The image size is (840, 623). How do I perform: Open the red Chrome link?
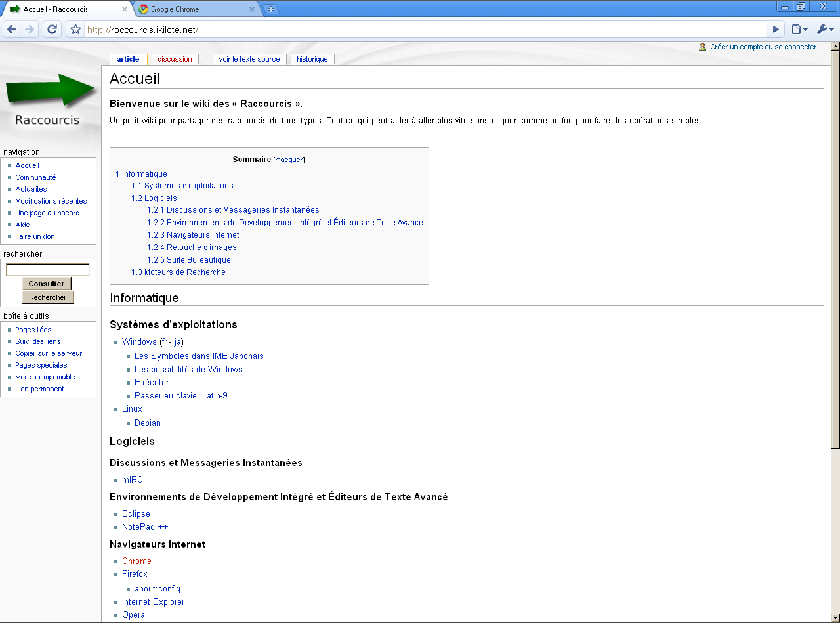[x=136, y=561]
